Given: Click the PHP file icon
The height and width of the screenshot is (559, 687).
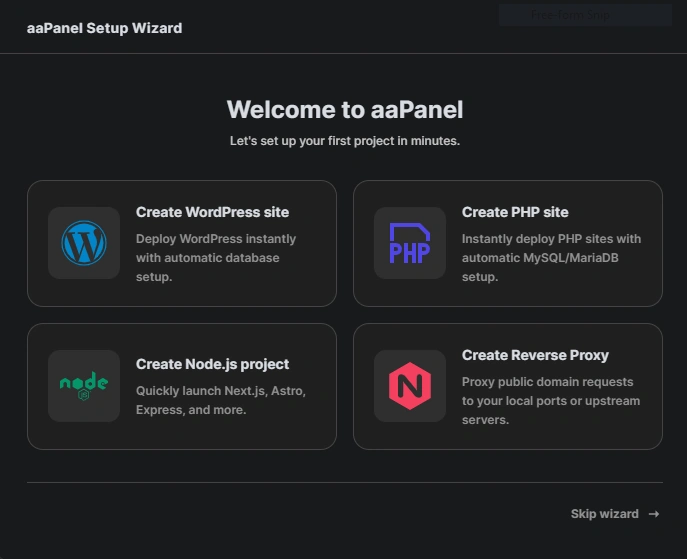Looking at the screenshot, I should pos(410,243).
